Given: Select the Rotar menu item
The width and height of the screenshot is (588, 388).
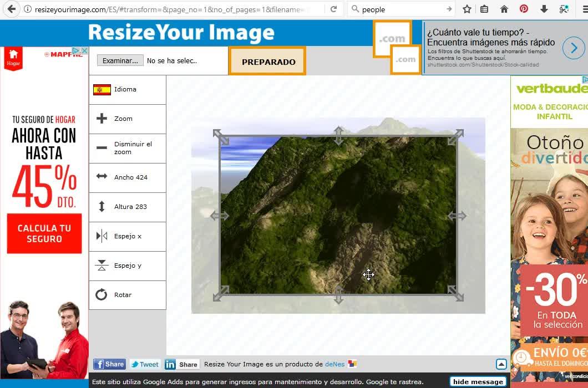Looking at the screenshot, I should (128, 295).
